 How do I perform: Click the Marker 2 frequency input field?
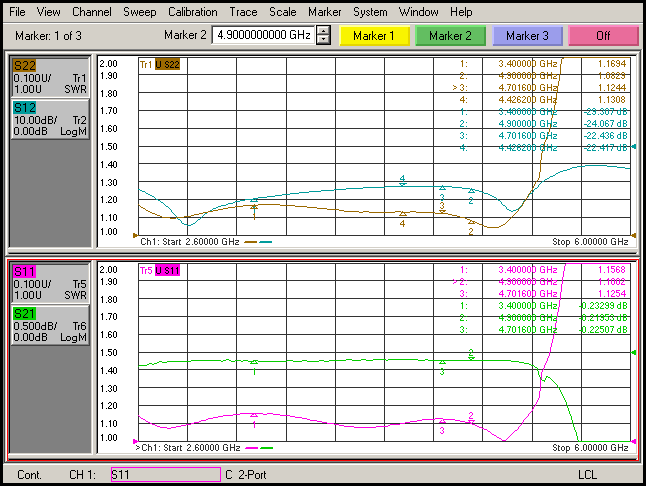263,36
